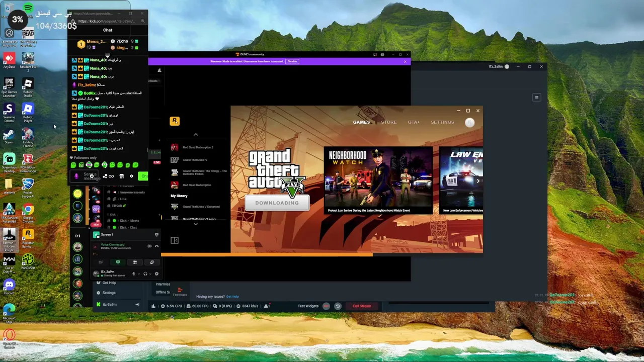Viewport: 644px width, 362px height.
Task: Click the orange GTA V download progress bar
Action: coord(267,254)
